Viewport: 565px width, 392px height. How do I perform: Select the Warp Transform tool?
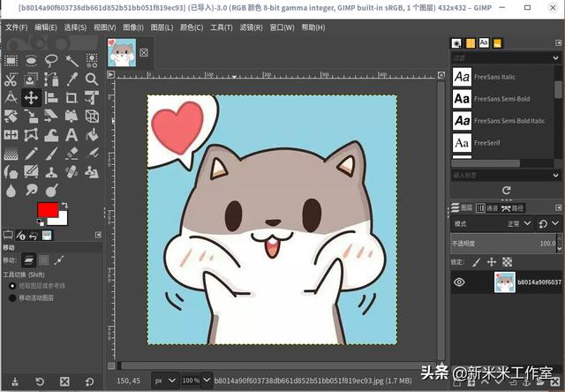[51, 135]
